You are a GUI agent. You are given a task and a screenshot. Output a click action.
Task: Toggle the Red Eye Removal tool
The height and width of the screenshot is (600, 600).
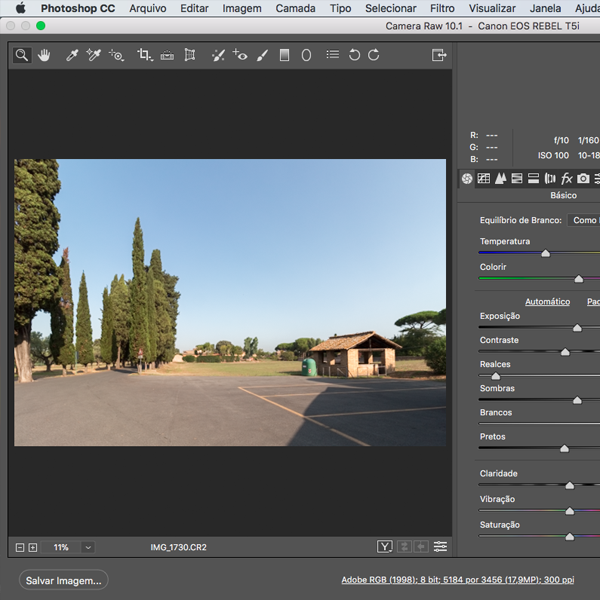pyautogui.click(x=239, y=56)
